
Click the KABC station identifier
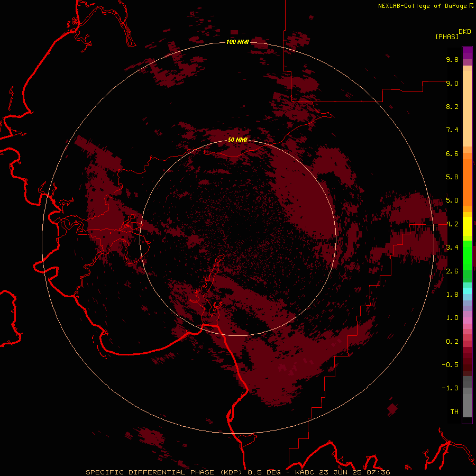(x=304, y=472)
